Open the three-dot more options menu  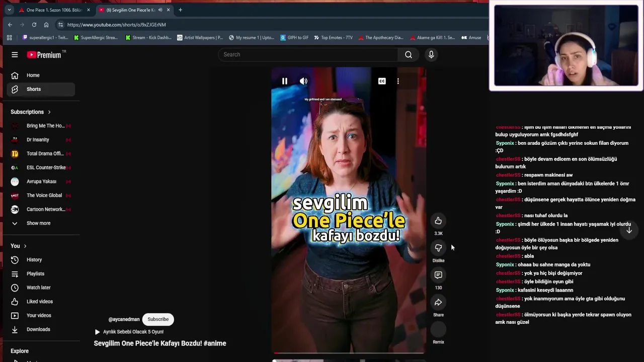(x=398, y=81)
